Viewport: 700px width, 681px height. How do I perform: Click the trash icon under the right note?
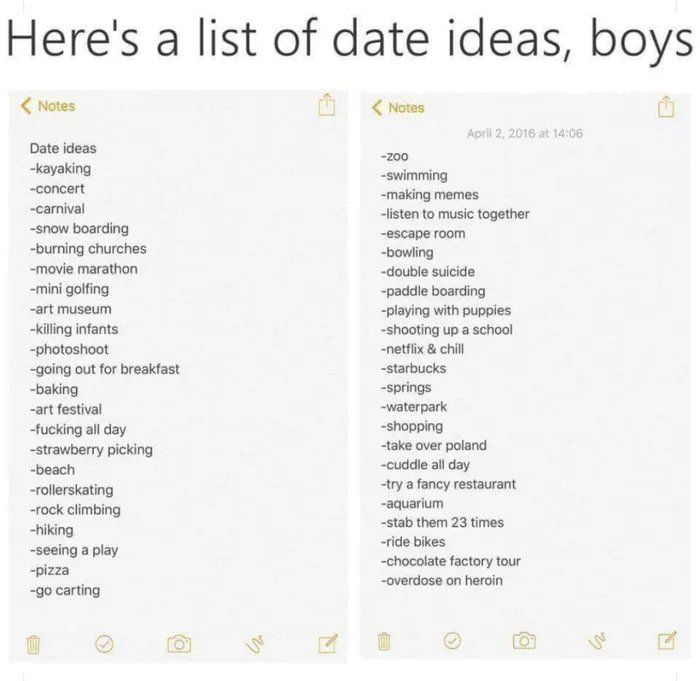pyautogui.click(x=383, y=640)
